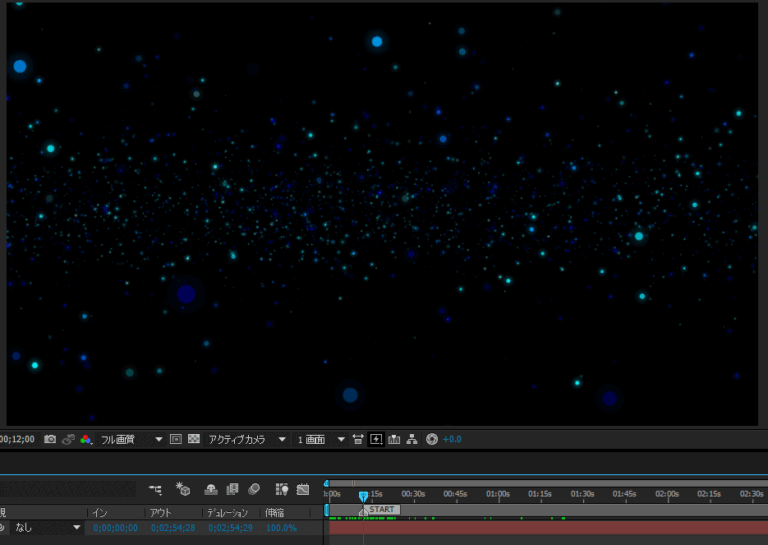Screen dimensions: 768x545
Task: Click the +0.0 exposure value
Action: [452, 439]
